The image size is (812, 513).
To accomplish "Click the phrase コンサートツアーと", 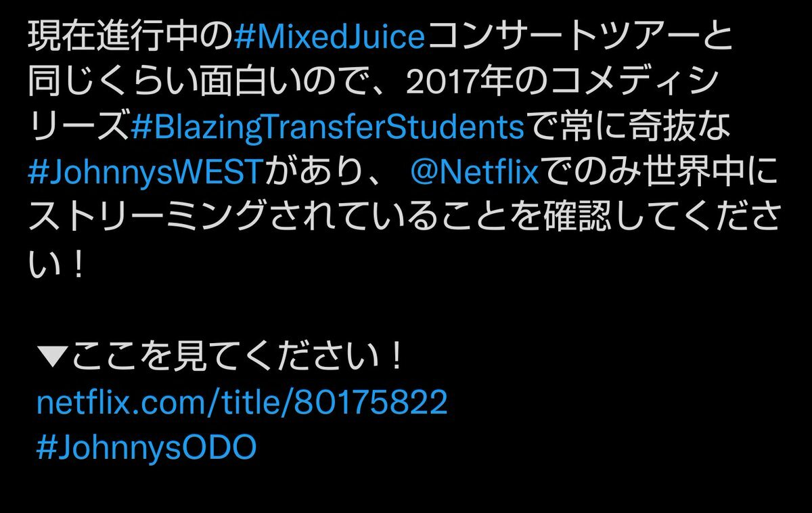I will click(579, 39).
